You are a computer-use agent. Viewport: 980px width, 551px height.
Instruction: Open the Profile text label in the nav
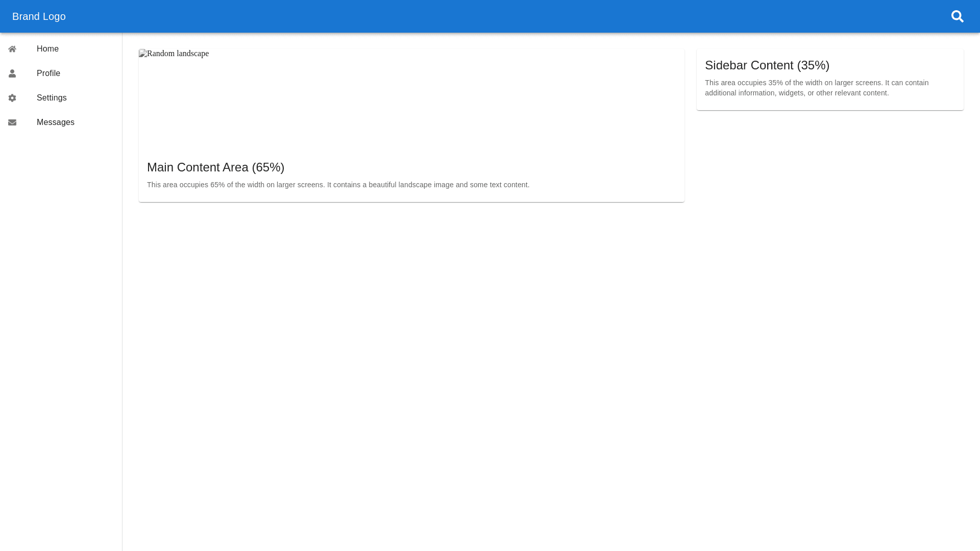(48, 73)
